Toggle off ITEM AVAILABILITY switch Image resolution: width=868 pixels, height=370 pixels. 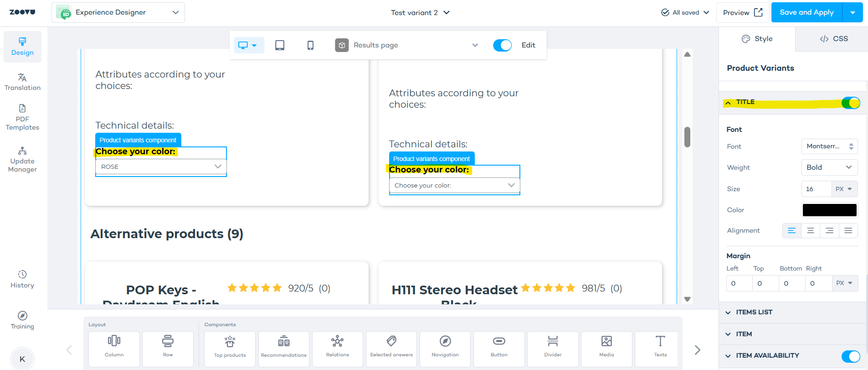click(x=850, y=356)
